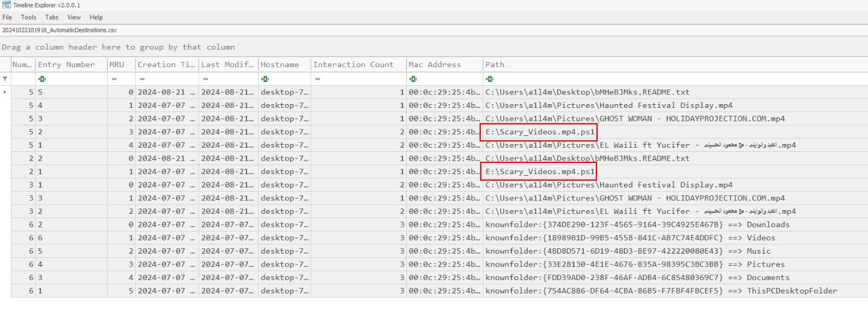Select the knownfolder row ending in ThisPCDesktopFolder
The image size is (868, 321).
tap(434, 291)
